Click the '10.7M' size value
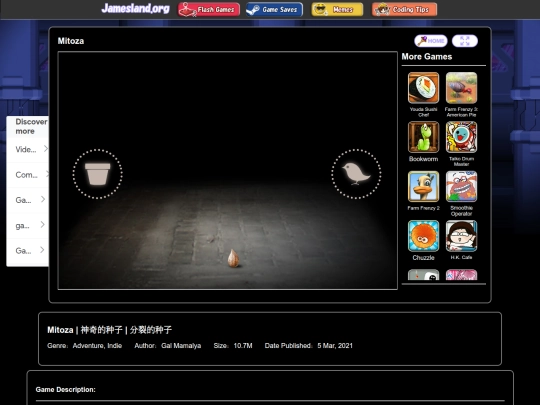This screenshot has height=405, width=540. [x=243, y=345]
